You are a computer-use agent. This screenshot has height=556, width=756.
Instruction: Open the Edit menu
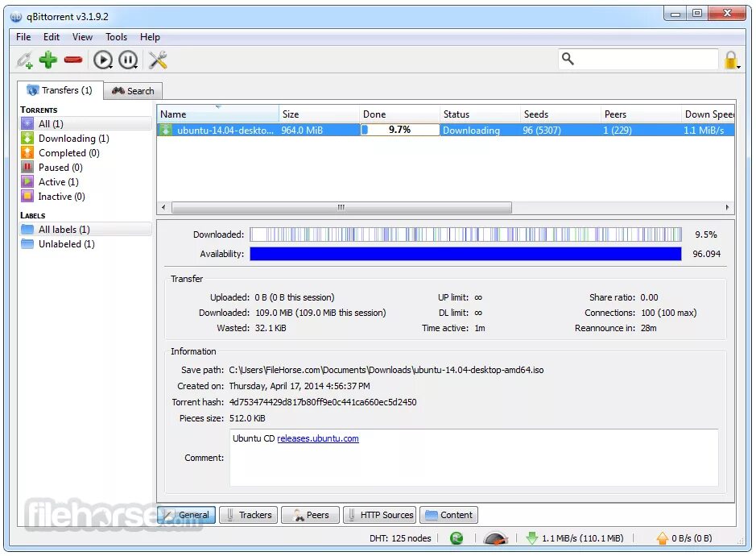(51, 37)
